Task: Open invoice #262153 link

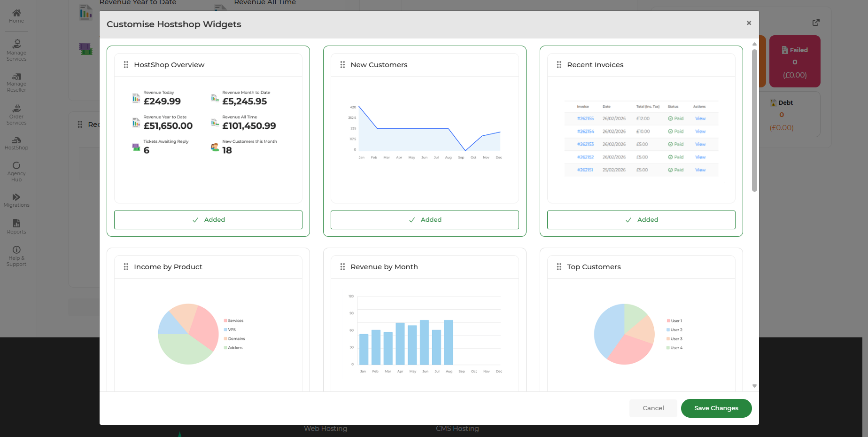Action: pyautogui.click(x=585, y=144)
